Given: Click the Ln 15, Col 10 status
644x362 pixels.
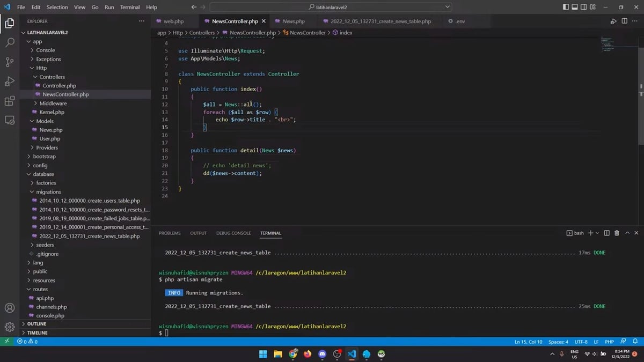Looking at the screenshot, I should [x=528, y=342].
